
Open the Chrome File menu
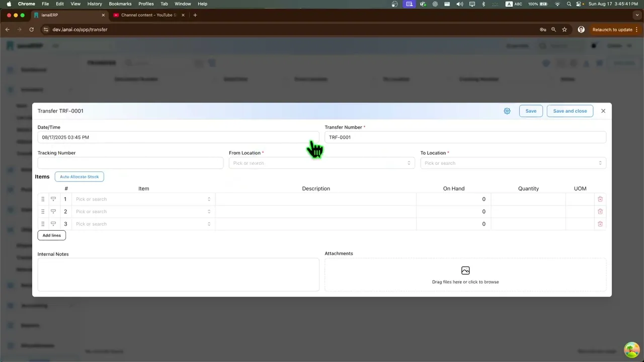[x=45, y=4]
